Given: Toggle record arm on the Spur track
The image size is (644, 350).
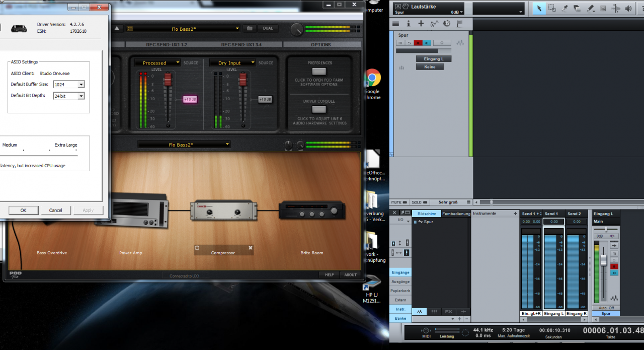Looking at the screenshot, I should coord(418,43).
